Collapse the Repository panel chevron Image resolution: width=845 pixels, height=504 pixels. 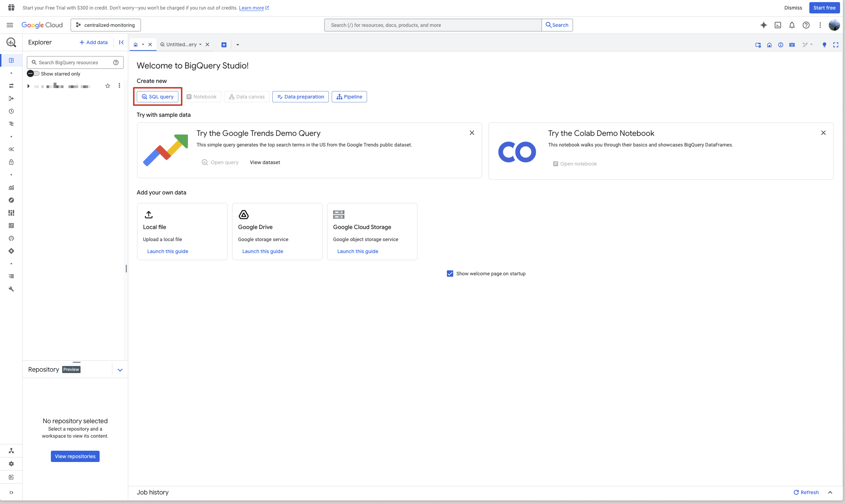(x=120, y=370)
